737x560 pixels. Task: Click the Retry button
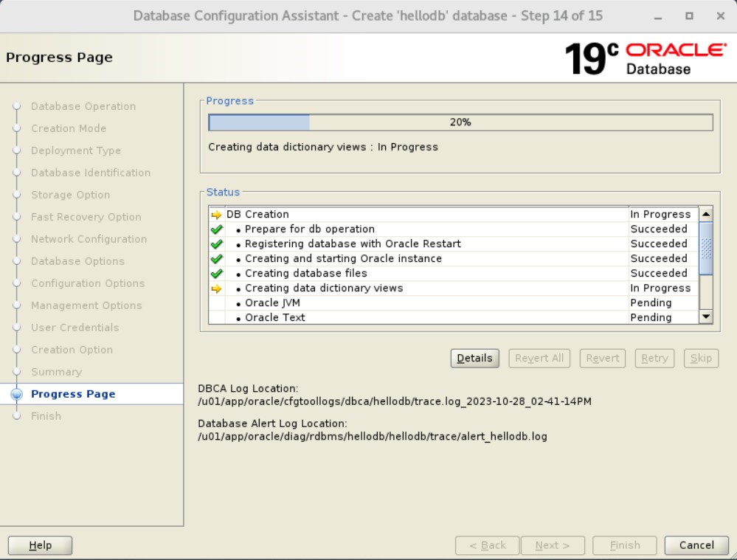click(x=655, y=359)
